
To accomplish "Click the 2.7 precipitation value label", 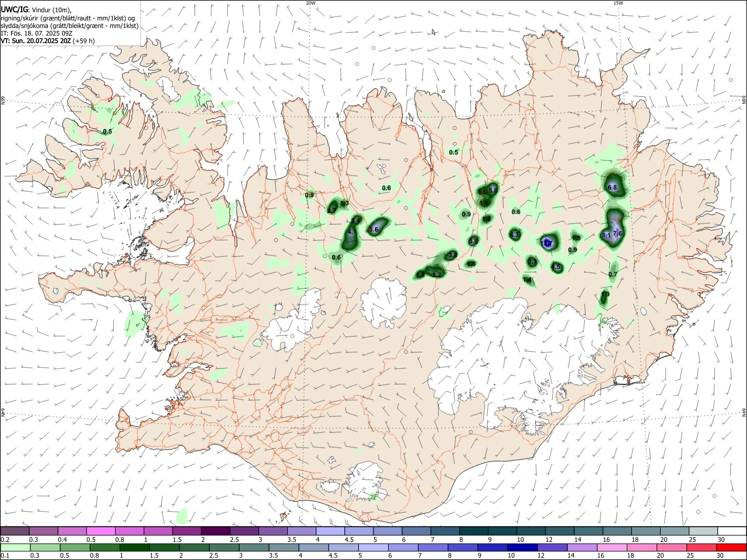I will click(331, 211).
